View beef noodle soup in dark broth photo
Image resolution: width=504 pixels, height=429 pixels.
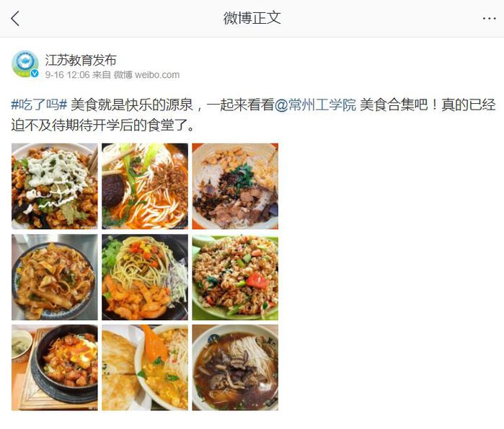(x=235, y=367)
